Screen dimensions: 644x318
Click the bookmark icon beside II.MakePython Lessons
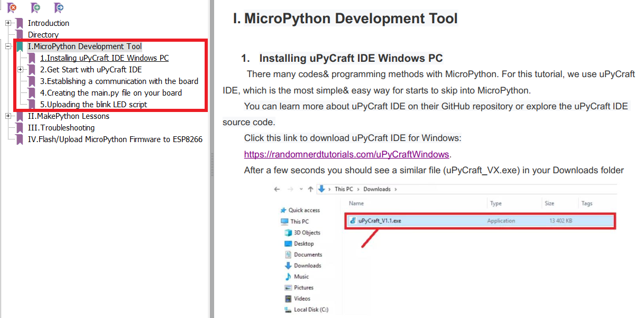pos(20,116)
